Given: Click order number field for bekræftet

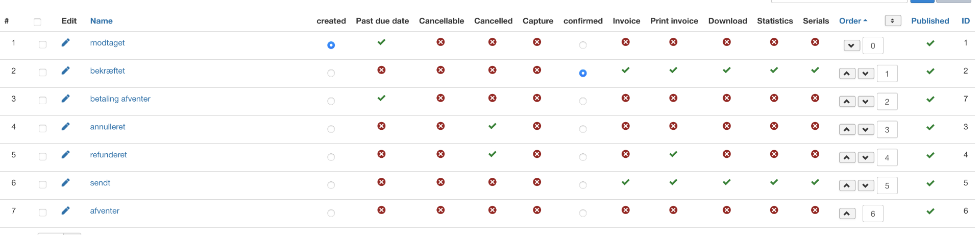Looking at the screenshot, I should click(x=887, y=74).
